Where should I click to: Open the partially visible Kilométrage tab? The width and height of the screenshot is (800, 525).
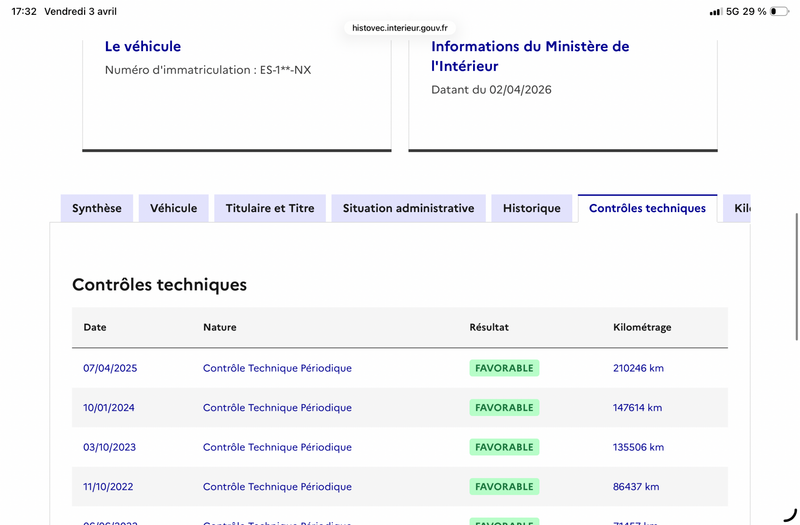740,208
